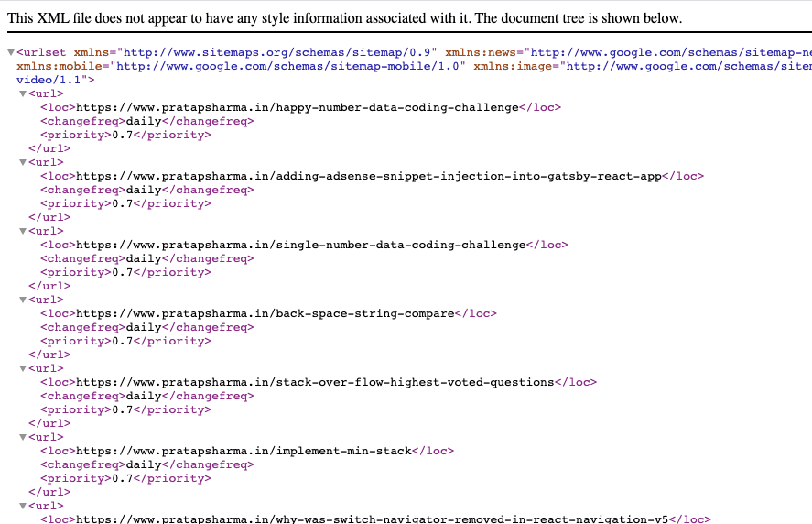This screenshot has height=524, width=812.
Task: Click the implement-min-stack URL text
Action: pos(244,451)
